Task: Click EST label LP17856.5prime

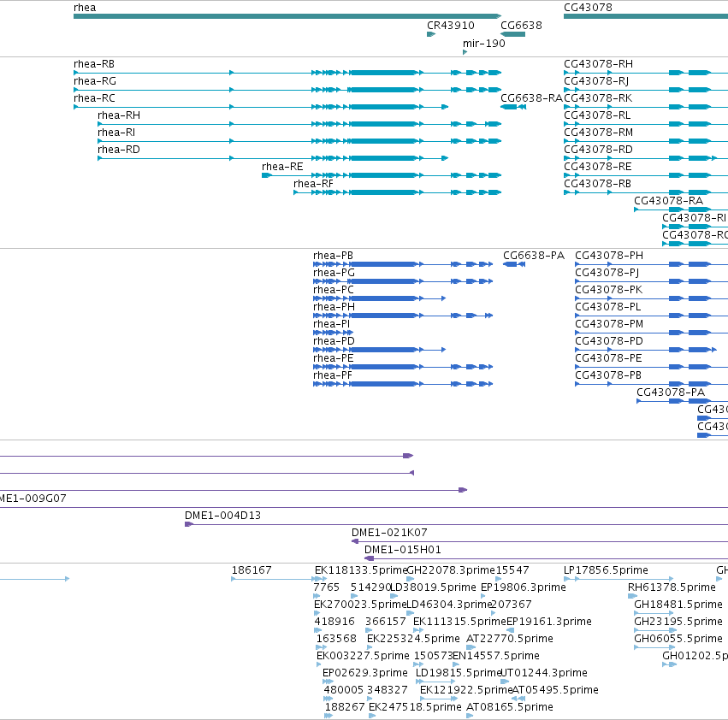Action: [x=606, y=570]
